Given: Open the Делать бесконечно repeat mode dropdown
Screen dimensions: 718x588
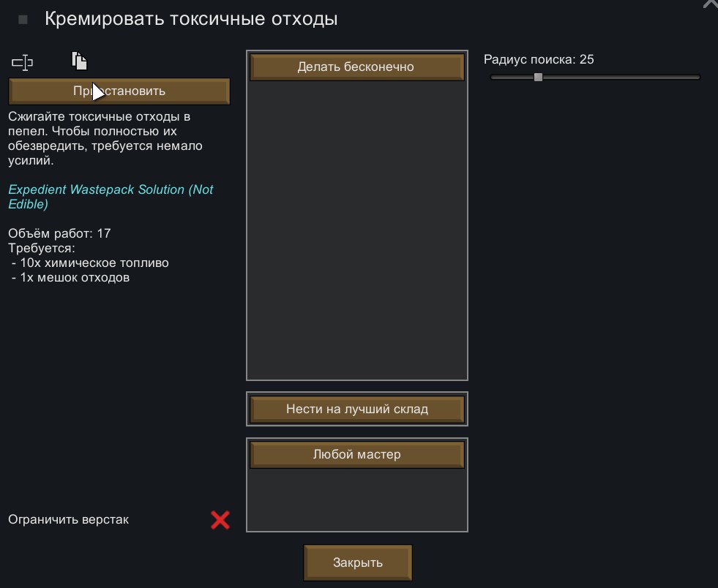Looking at the screenshot, I should pos(356,67).
